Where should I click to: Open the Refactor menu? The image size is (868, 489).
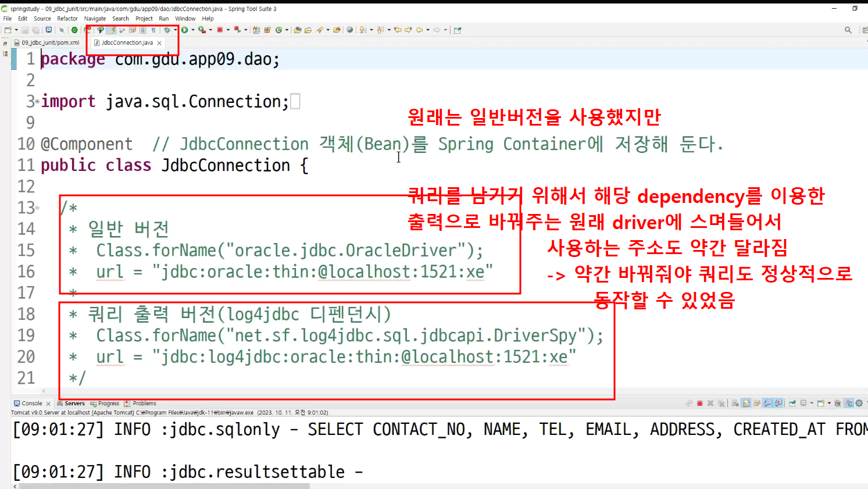click(x=67, y=19)
